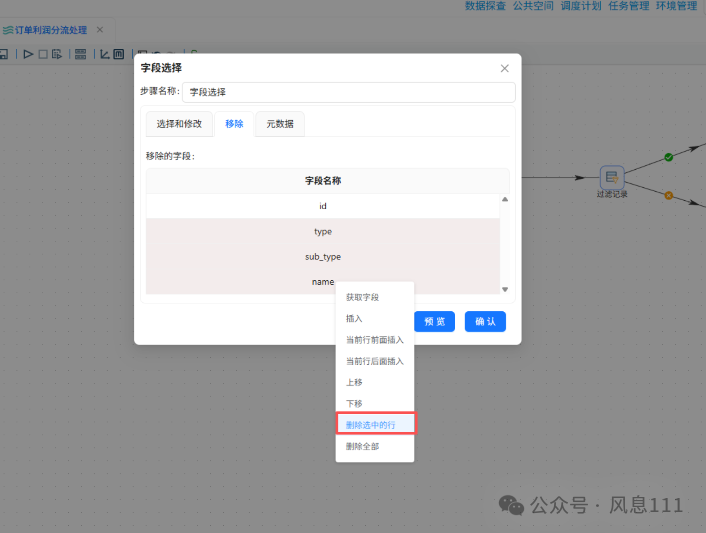Open the 选择和修改 tab
The height and width of the screenshot is (533, 706).
tap(179, 124)
